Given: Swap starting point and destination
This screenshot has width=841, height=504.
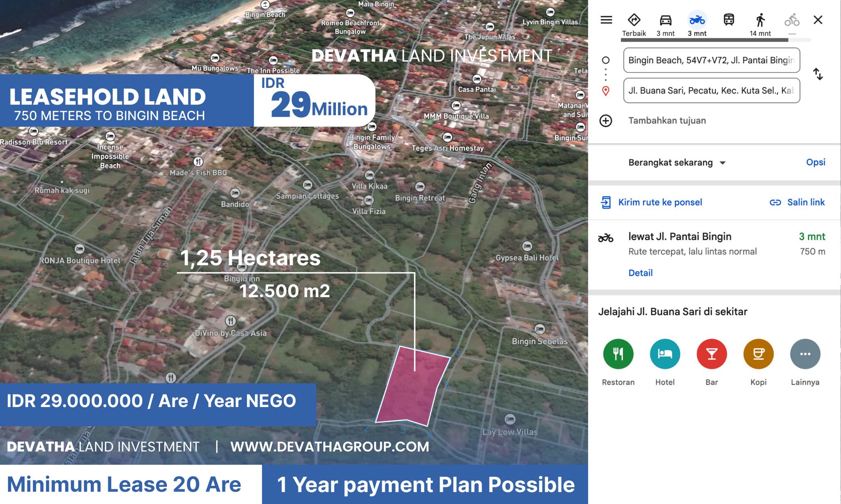Looking at the screenshot, I should (818, 74).
